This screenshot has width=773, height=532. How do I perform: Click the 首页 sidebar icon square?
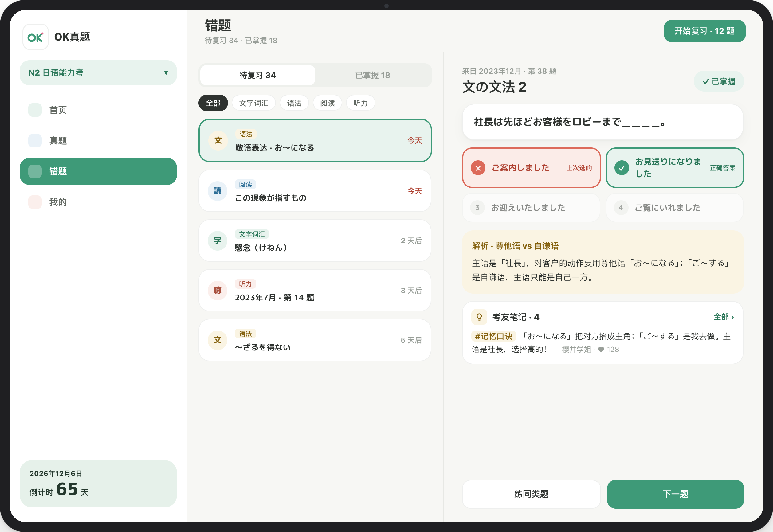pyautogui.click(x=35, y=110)
